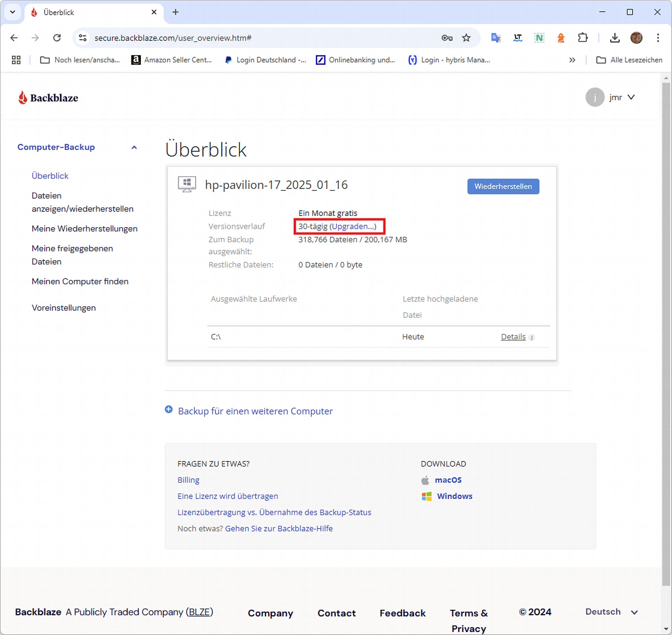The width and height of the screenshot is (672, 635).
Task: Open the browser Downloads icon
Action: (615, 38)
